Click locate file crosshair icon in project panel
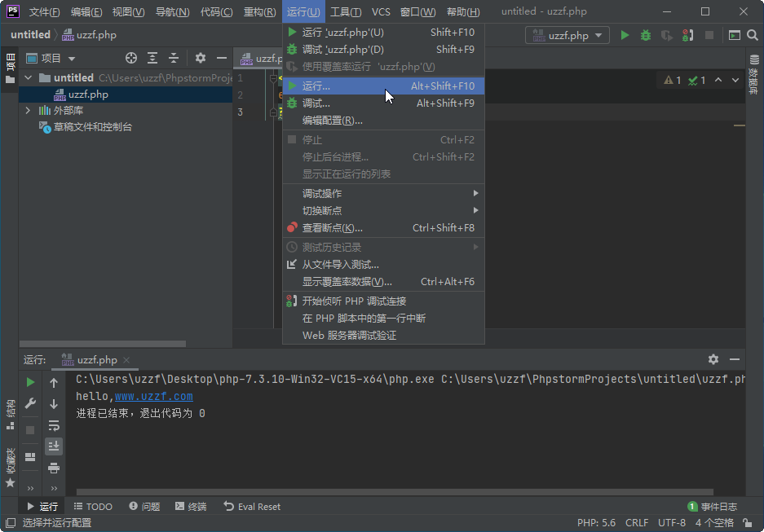This screenshot has height=532, width=764. [131, 59]
